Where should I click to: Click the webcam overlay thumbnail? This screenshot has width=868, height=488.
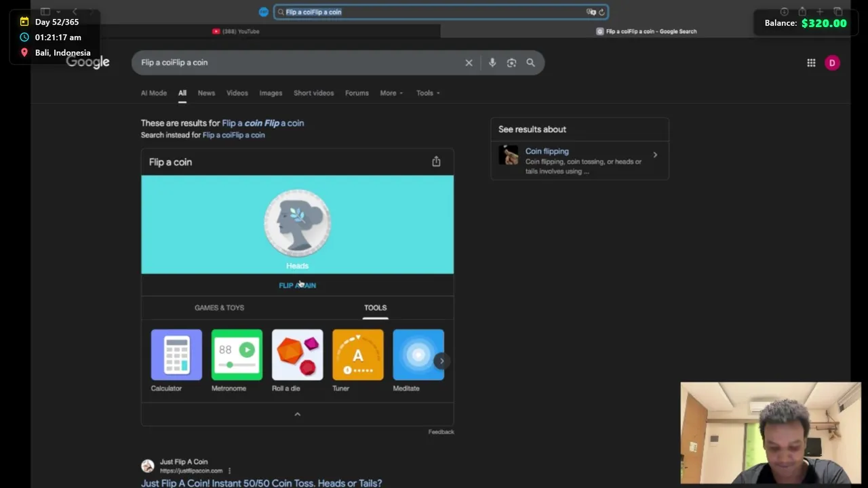(770, 433)
